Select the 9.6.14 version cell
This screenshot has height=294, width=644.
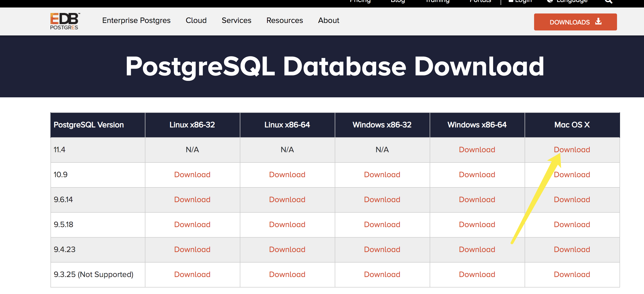click(98, 200)
